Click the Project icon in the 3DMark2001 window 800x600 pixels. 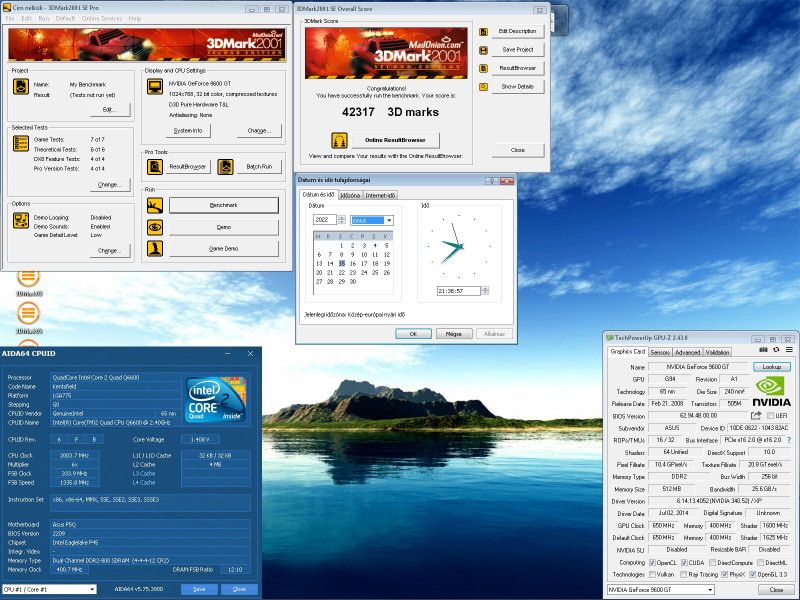coord(21,87)
